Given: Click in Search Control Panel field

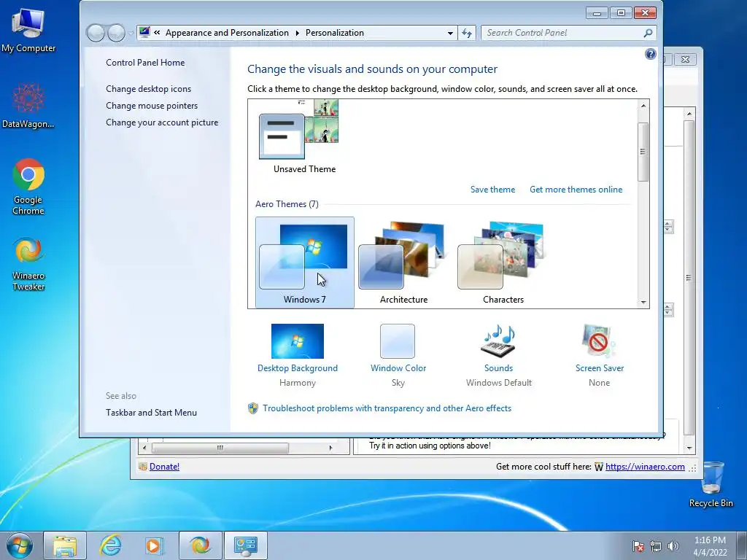Looking at the screenshot, I should coord(562,33).
